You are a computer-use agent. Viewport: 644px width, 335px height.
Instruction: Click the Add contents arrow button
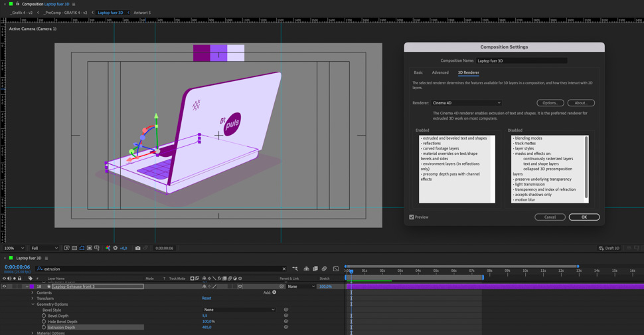click(274, 292)
